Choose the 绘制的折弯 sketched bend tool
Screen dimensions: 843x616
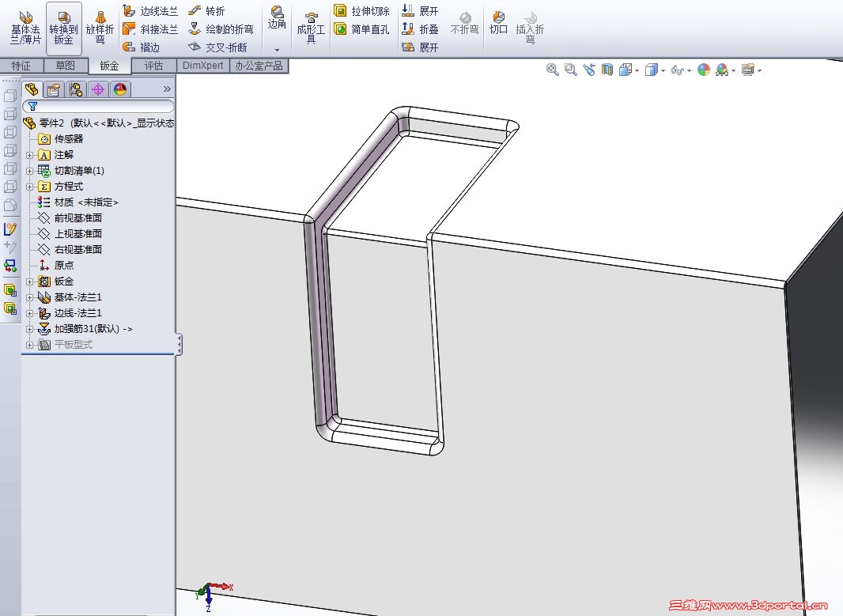click(x=221, y=29)
